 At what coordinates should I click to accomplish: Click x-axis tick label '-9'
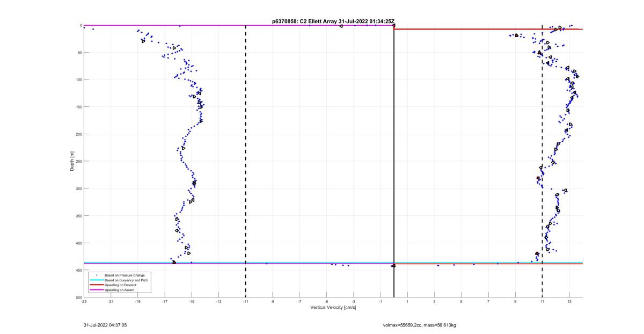[x=273, y=302]
